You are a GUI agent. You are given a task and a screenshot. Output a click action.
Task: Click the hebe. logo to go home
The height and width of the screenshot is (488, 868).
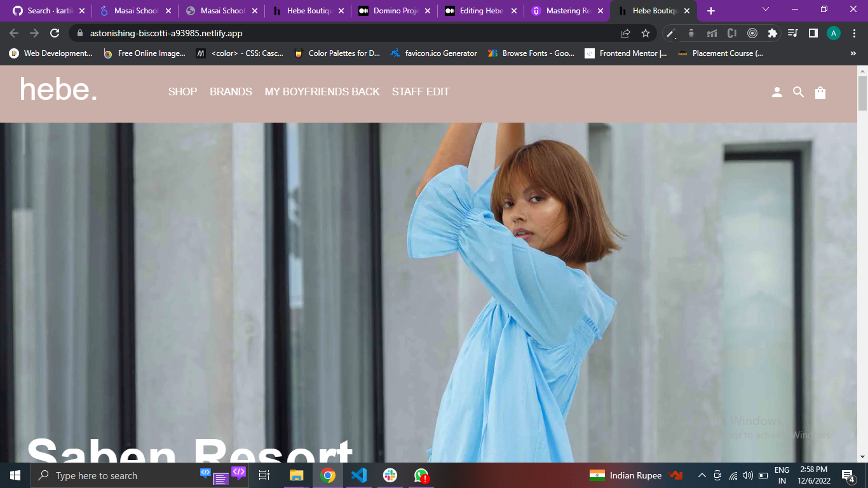click(x=58, y=90)
